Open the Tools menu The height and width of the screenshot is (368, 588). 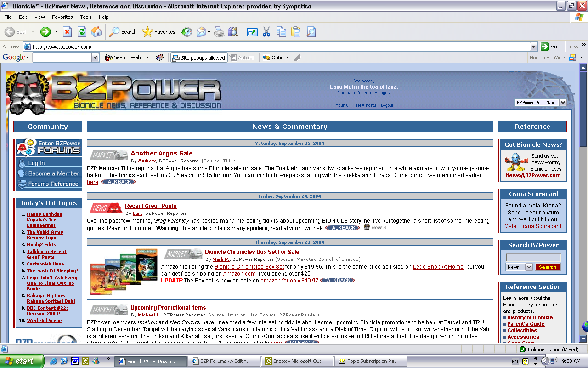pos(86,17)
